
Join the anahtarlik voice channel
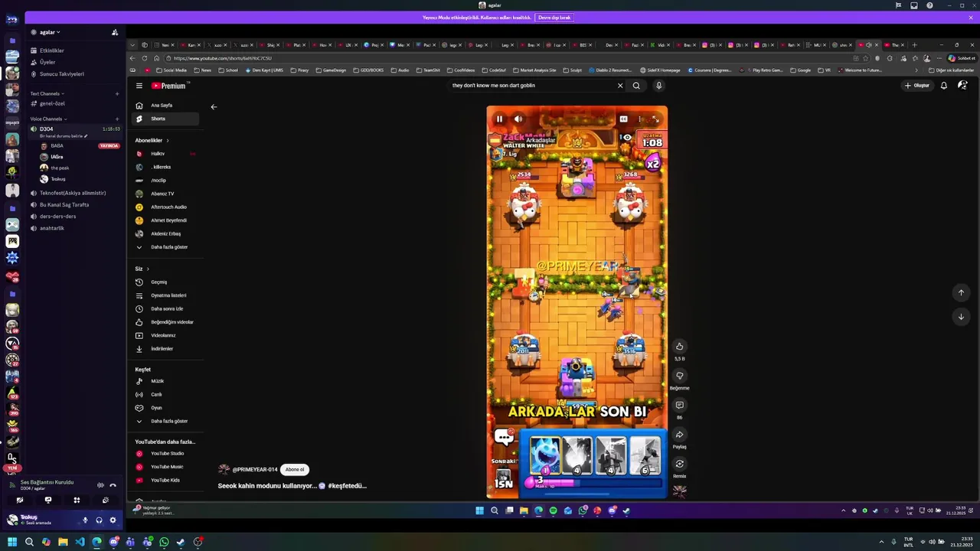pos(73,228)
